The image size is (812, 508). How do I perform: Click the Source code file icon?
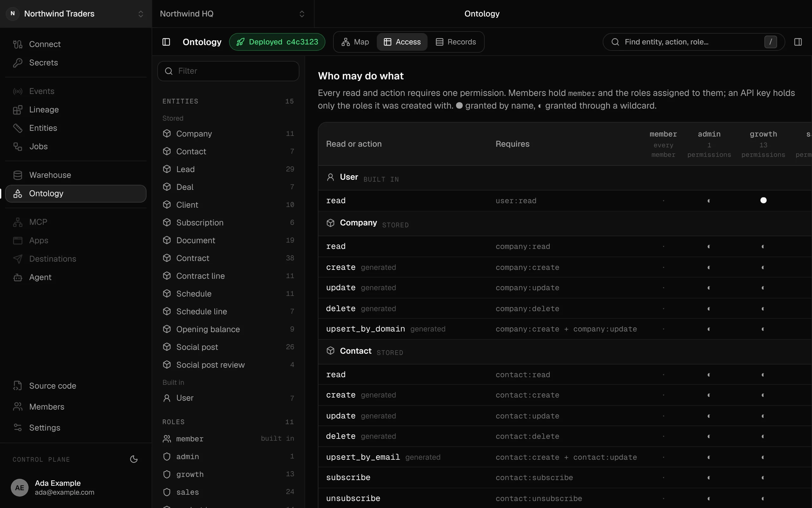(x=17, y=386)
